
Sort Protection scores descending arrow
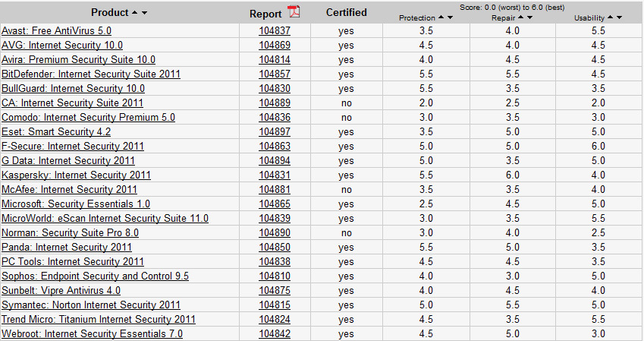coord(450,17)
